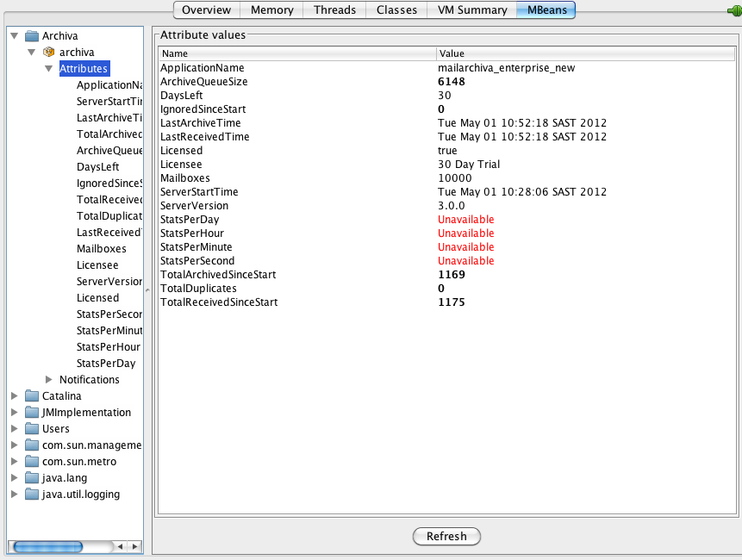Select Licensee in the tree

[97, 265]
